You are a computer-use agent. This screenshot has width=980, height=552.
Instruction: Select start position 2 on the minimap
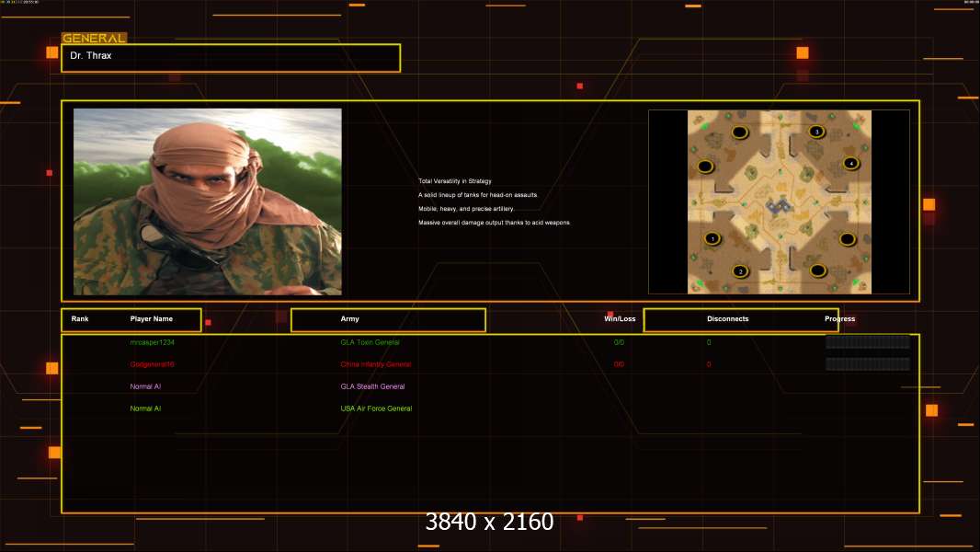(x=741, y=271)
